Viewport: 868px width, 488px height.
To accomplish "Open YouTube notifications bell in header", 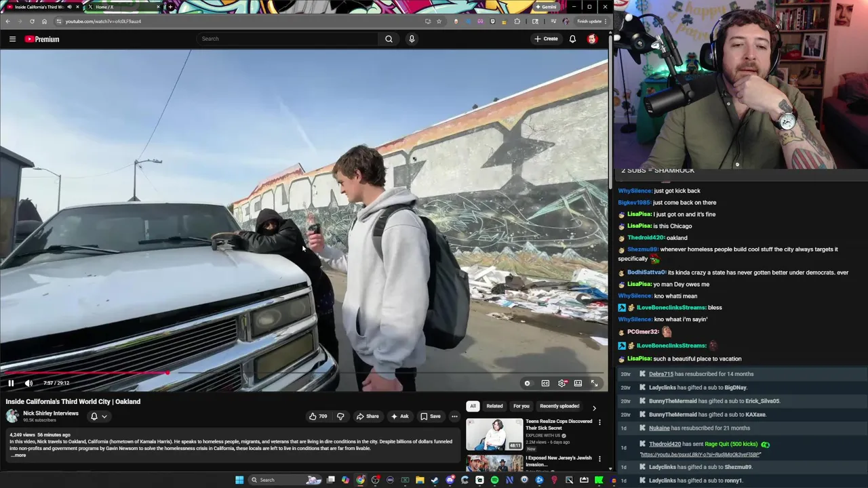I will pyautogui.click(x=572, y=39).
